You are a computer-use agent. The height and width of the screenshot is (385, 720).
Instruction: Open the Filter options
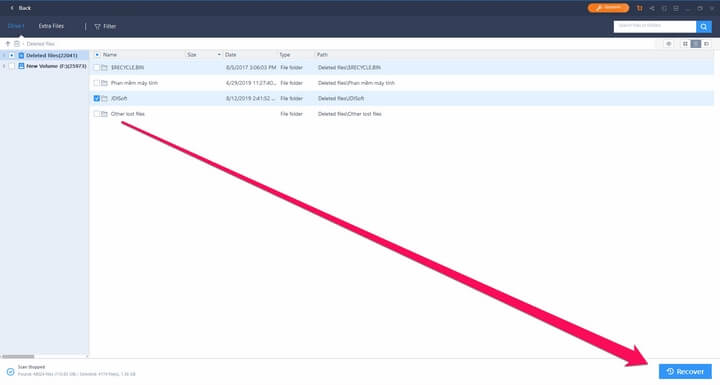105,27
